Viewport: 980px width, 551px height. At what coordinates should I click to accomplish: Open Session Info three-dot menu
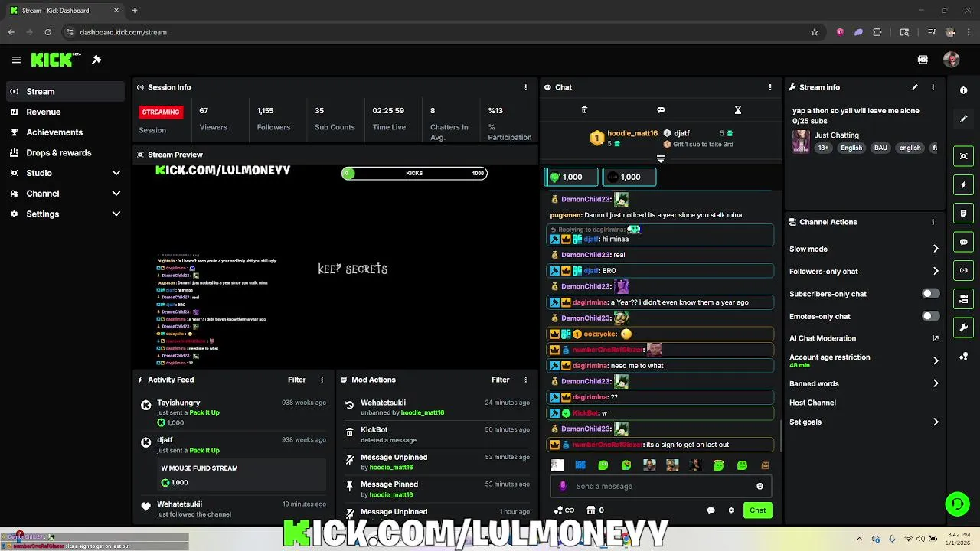coord(525,87)
